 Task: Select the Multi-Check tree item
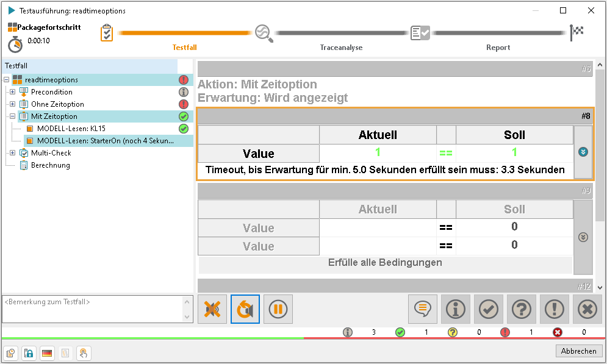click(x=51, y=153)
